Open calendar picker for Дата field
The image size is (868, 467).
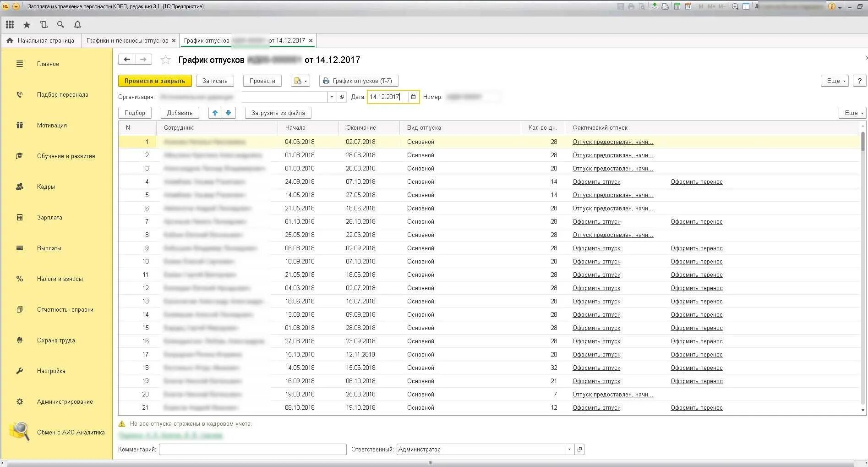[413, 97]
